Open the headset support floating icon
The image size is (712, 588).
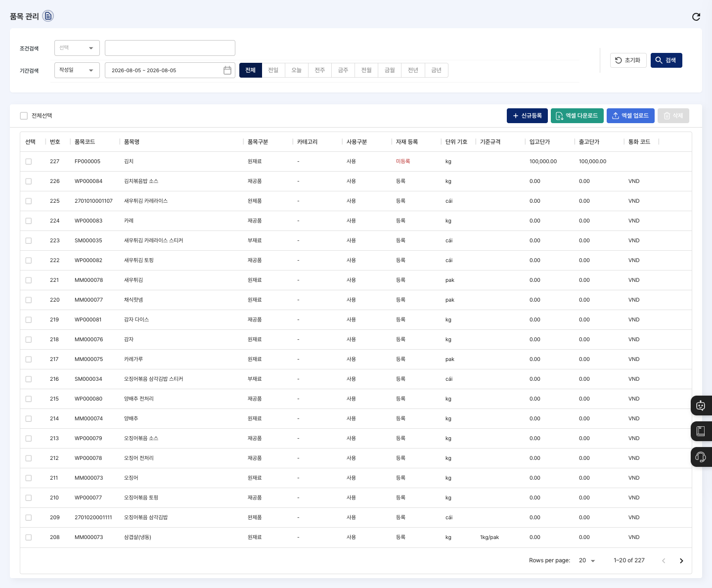tap(701, 457)
